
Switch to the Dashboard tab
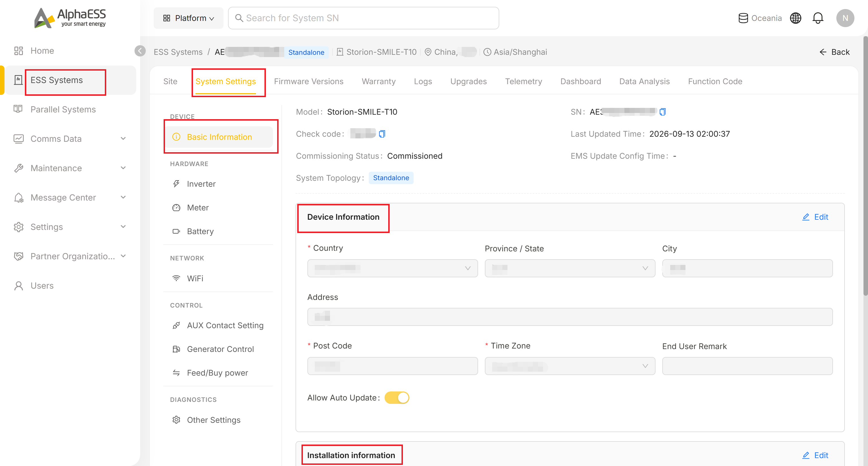581,82
